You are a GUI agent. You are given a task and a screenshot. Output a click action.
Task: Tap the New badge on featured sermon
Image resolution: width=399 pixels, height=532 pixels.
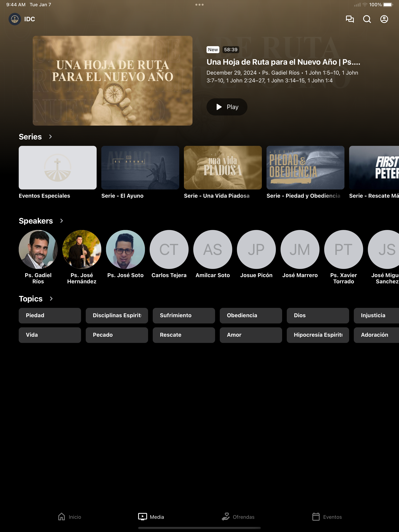tap(213, 49)
